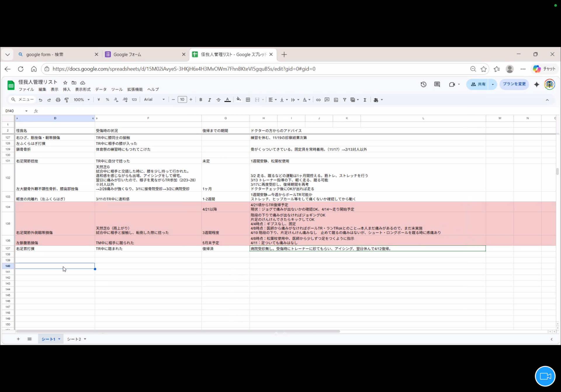Toggle bold formatting
561x392 pixels.
(201, 100)
